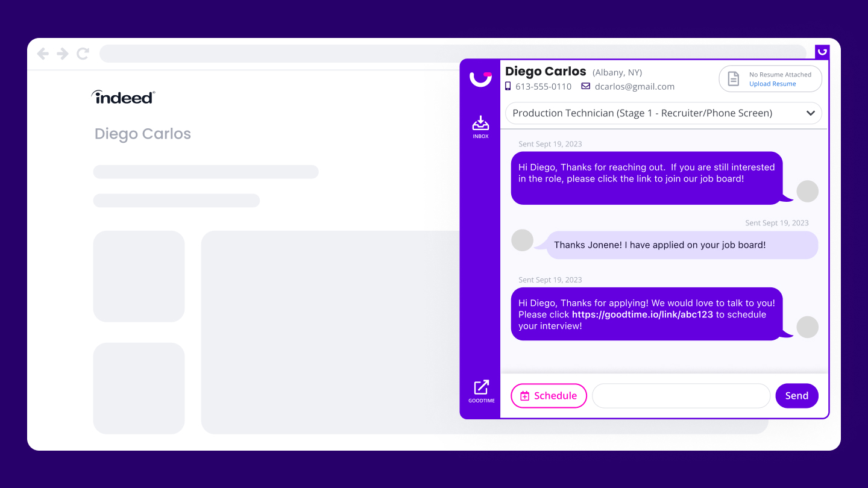The image size is (868, 488).
Task: Open the goodtime.io/link/abc123 scheduling link
Action: coord(643,314)
